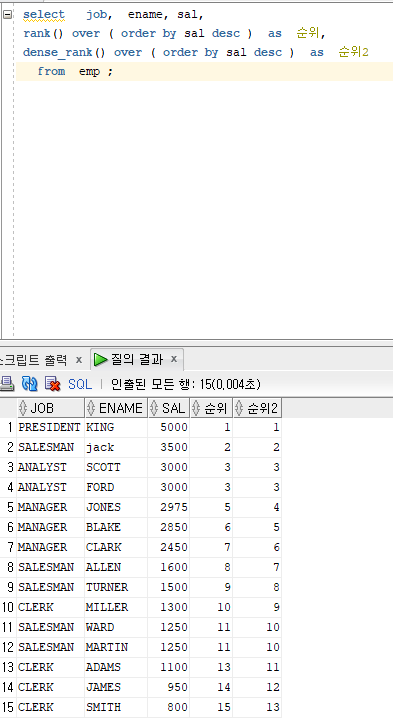Select the ADAMS name cell

116,667
